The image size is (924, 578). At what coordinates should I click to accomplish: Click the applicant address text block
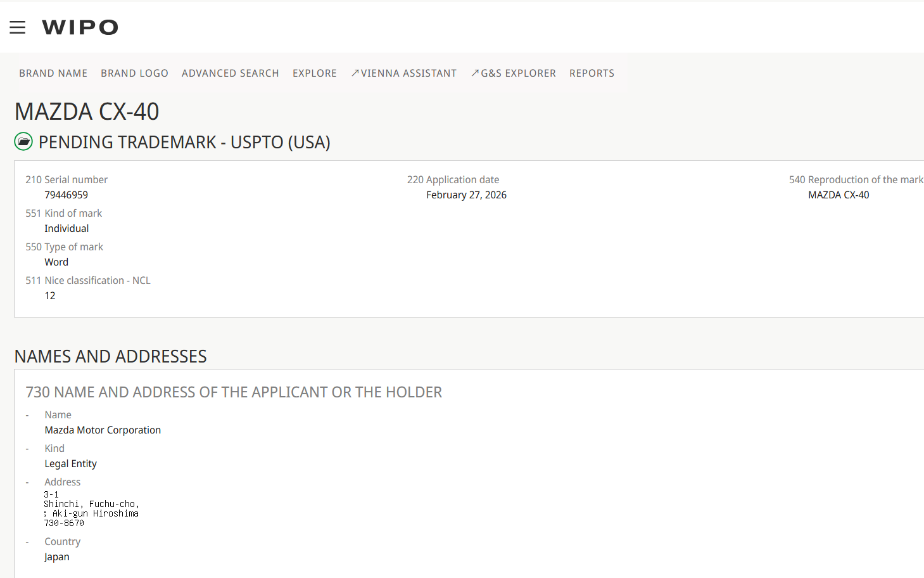pos(91,509)
